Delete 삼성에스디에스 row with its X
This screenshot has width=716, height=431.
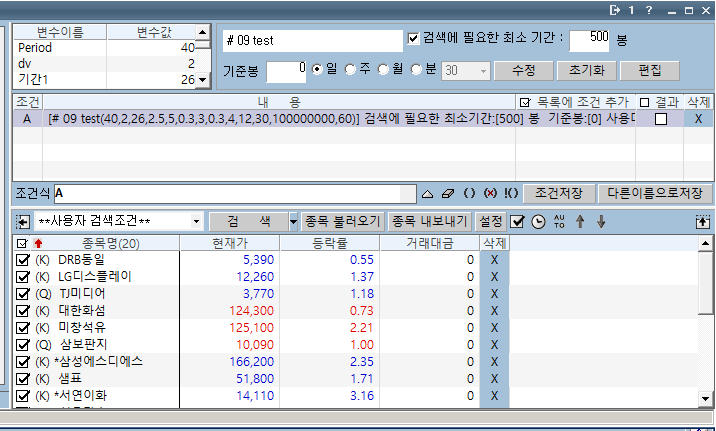click(494, 362)
